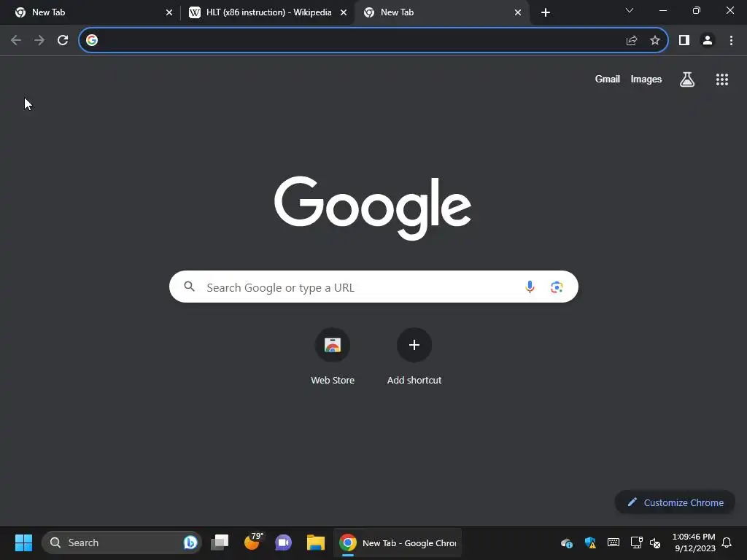The image size is (747, 560).
Task: Open Task View on the taskbar
Action: coord(220,542)
